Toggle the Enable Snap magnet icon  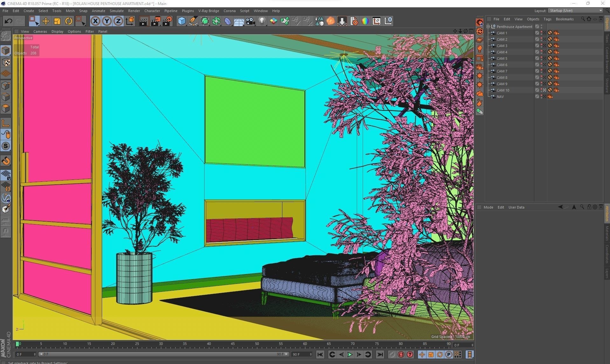click(6, 161)
